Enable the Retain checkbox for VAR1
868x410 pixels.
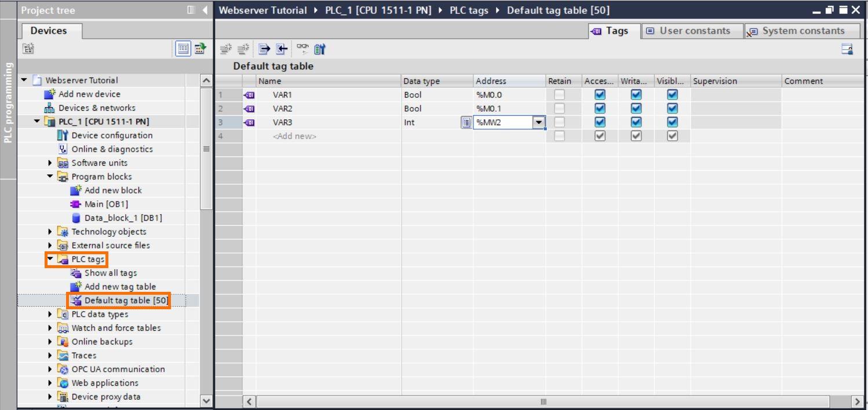coord(559,94)
